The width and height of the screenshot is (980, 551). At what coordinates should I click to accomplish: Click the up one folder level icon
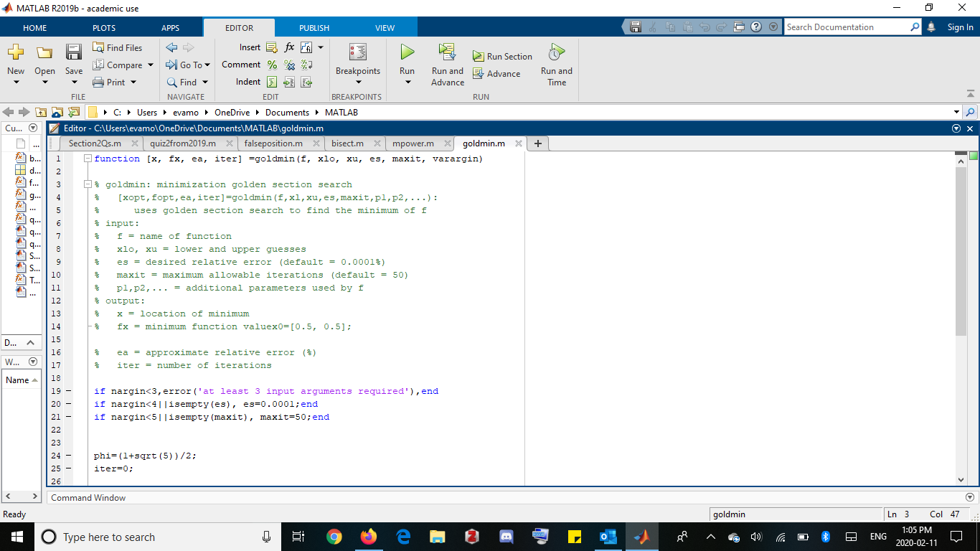point(41,112)
